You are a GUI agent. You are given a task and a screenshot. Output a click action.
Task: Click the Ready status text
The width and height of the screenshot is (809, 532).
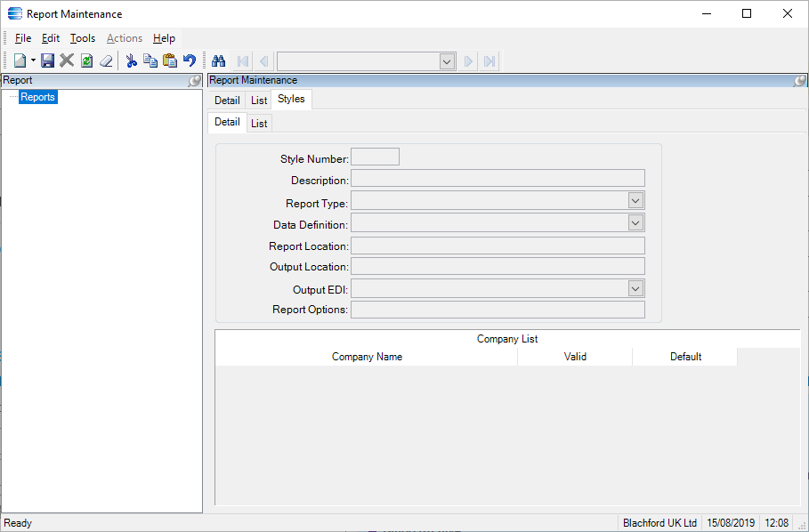pos(18,523)
